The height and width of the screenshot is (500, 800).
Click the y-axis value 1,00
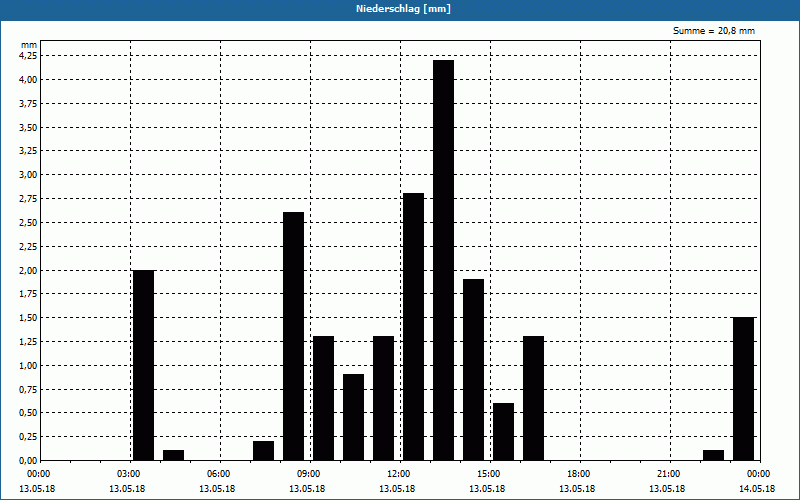click(x=28, y=366)
